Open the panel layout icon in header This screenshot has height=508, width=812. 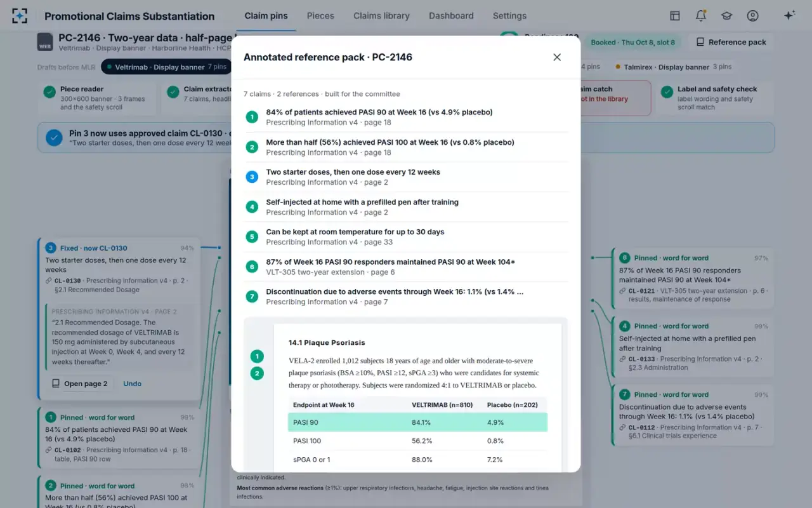[675, 16]
